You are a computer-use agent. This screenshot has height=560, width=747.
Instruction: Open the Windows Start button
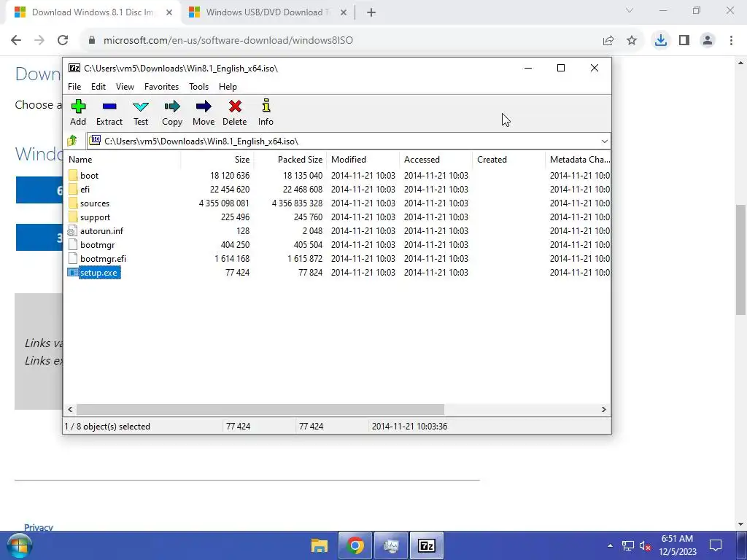coord(20,545)
